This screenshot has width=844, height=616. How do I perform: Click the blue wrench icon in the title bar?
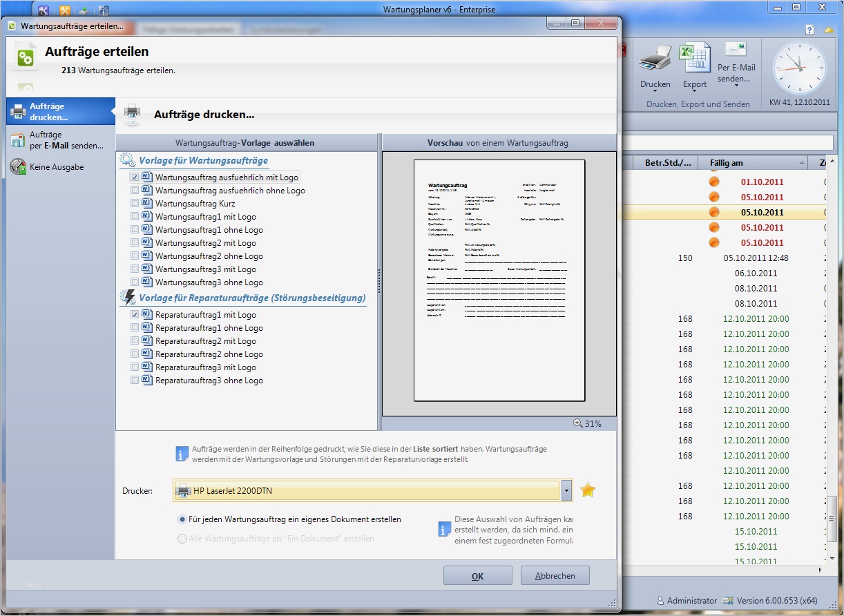(44, 10)
